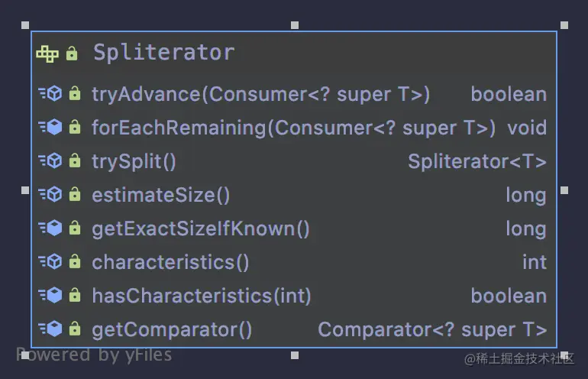Click the right-middle selection handle of node
Screen dimensions: 588x379
pyautogui.click(x=564, y=190)
